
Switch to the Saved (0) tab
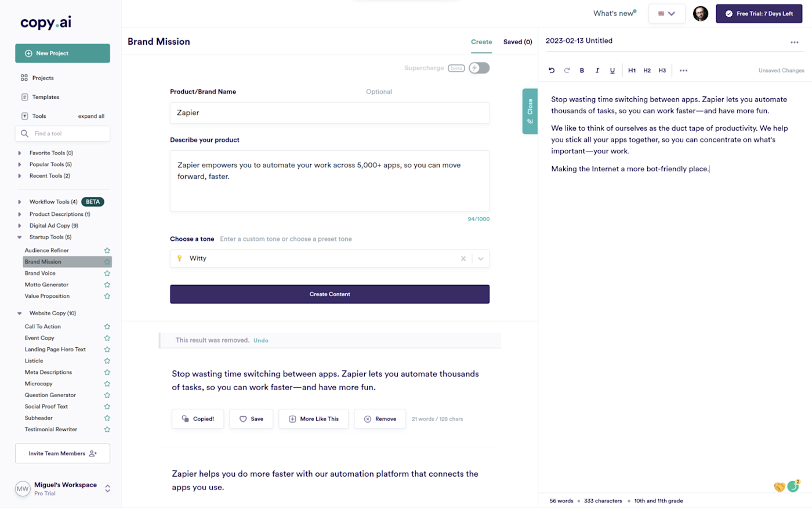pos(517,42)
